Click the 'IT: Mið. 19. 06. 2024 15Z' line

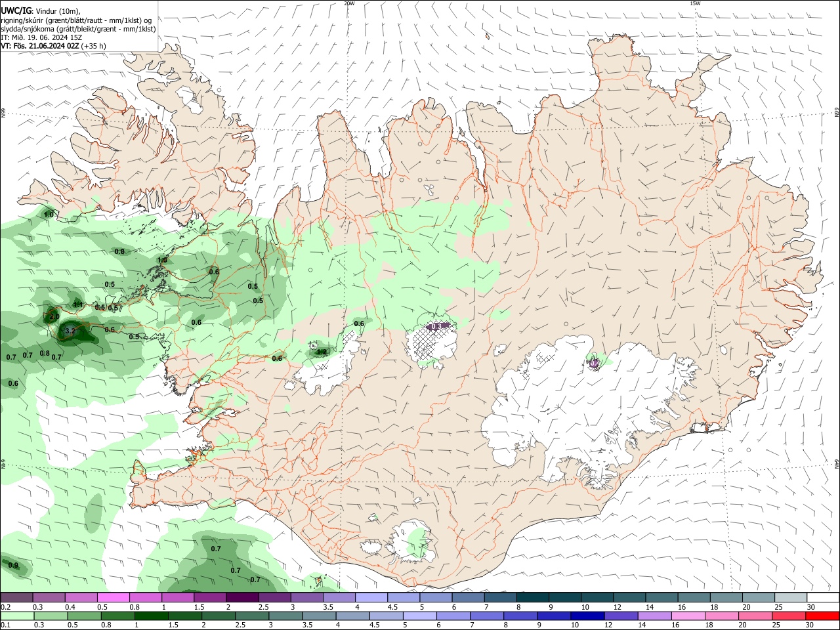[41, 37]
